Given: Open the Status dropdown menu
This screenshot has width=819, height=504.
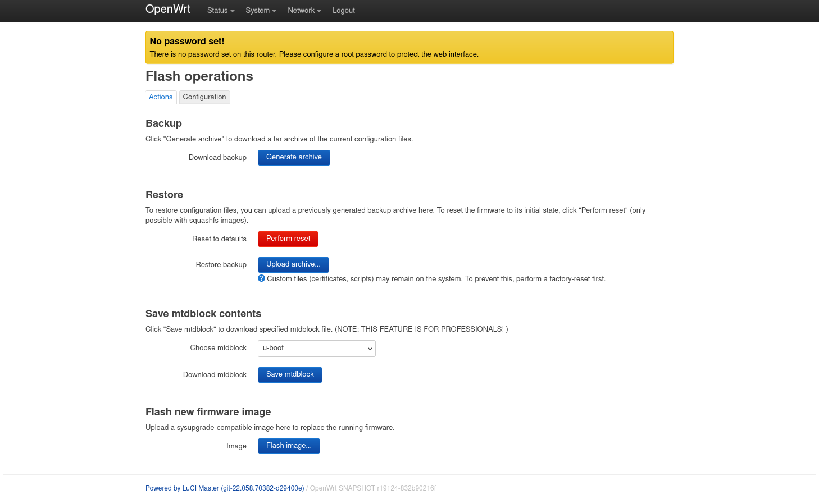Looking at the screenshot, I should pyautogui.click(x=221, y=11).
